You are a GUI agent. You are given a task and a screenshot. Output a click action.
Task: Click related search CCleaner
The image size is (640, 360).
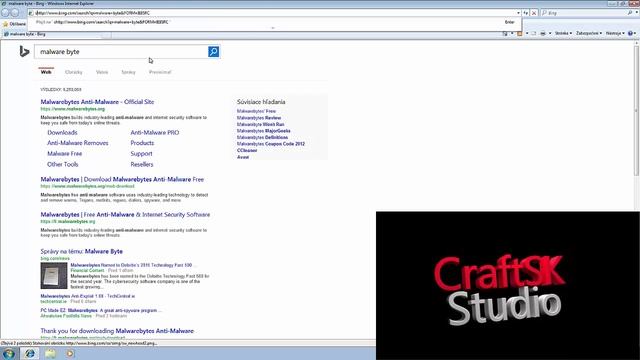click(x=247, y=150)
